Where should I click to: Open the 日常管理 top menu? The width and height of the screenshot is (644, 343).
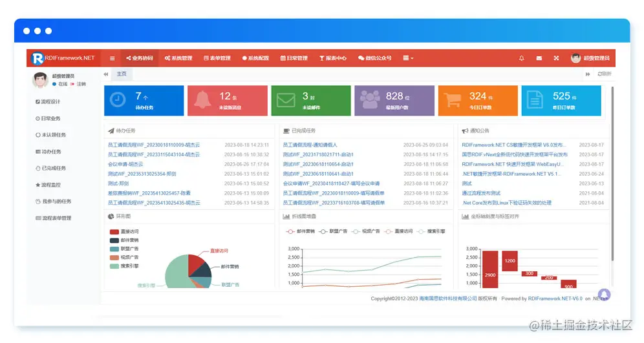(294, 58)
